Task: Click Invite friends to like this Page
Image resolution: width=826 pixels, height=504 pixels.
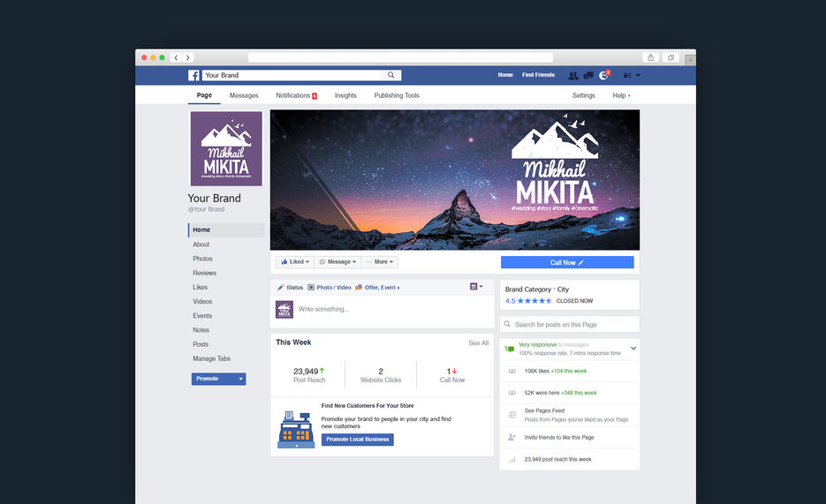Action: click(570, 437)
